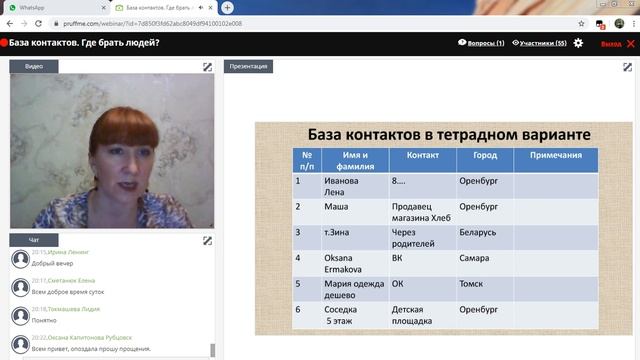Click chat message Всем доброе время суток
Image resolution: width=640 pixels, height=360 pixels.
click(68, 292)
